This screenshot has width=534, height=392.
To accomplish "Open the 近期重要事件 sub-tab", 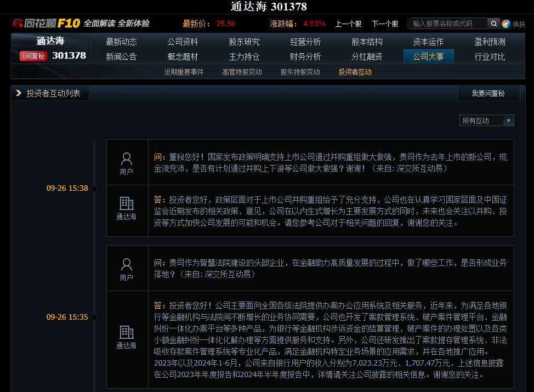I will (184, 72).
